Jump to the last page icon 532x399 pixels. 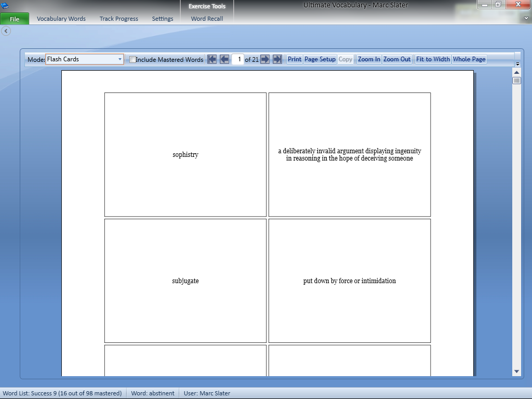277,59
